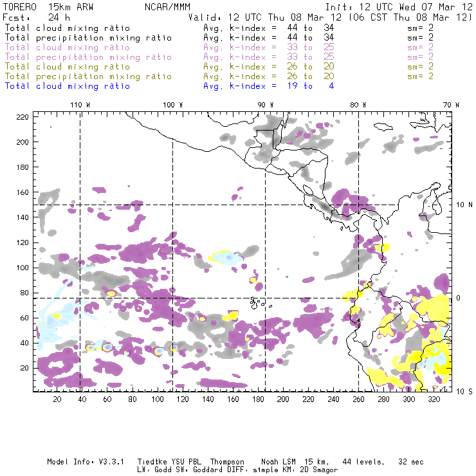Select the 'NCAR/MMM' header label
Viewport: 476px width, 476px height.
[x=167, y=7]
